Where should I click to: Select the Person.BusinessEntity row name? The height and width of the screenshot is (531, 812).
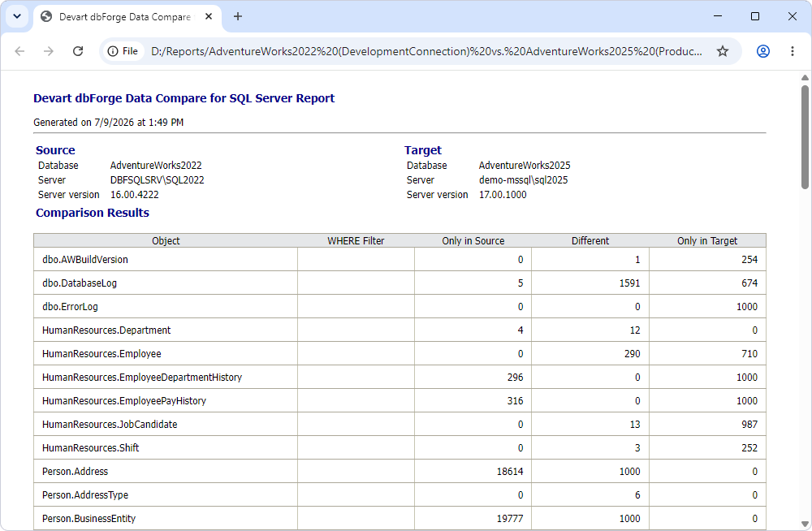(x=89, y=519)
